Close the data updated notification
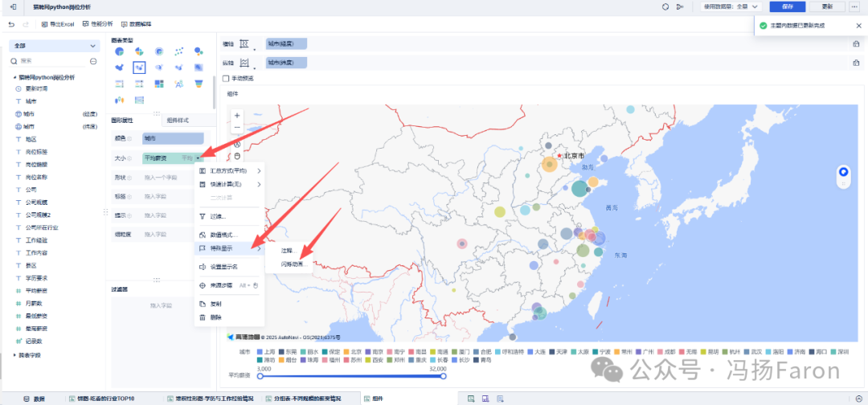Screen dimensions: 868x405 tap(858, 26)
